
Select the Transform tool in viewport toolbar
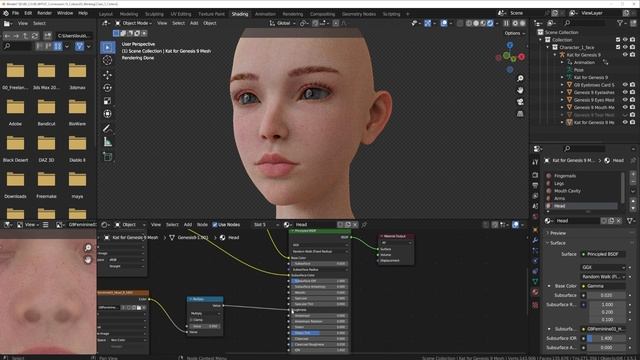click(107, 114)
